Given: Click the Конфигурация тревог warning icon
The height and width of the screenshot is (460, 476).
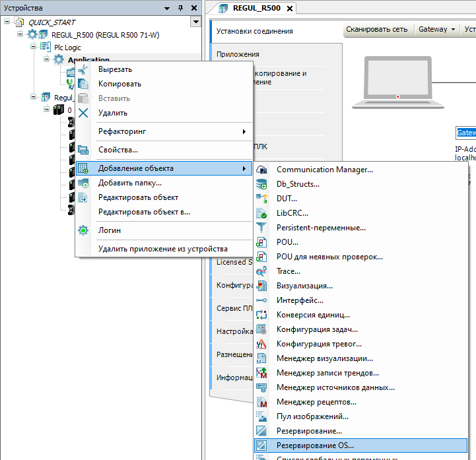Looking at the screenshot, I should click(262, 344).
